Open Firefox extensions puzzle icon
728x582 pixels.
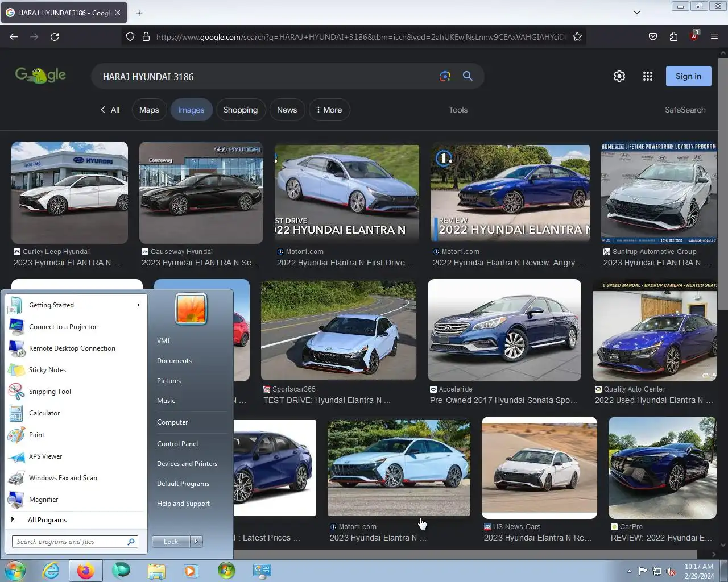click(673, 36)
